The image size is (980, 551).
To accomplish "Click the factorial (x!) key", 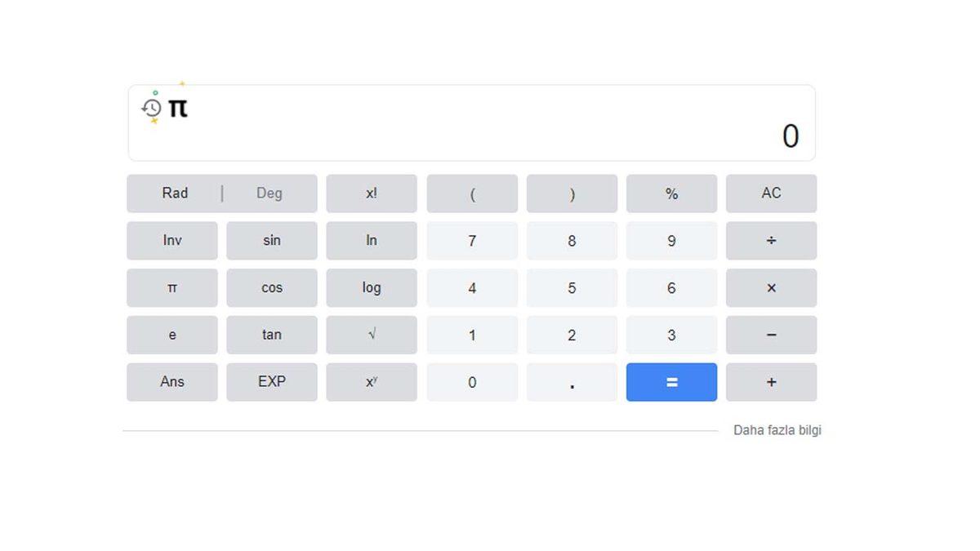I will (372, 193).
